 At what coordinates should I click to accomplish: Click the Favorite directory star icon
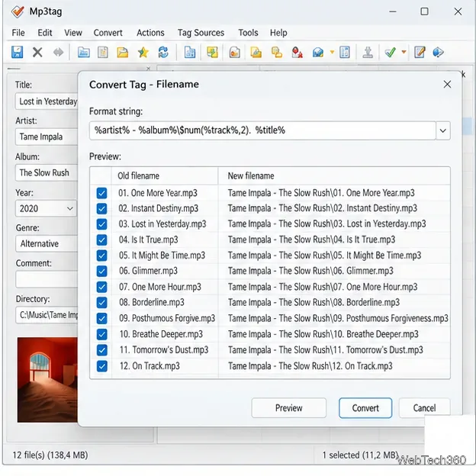pyautogui.click(x=143, y=52)
